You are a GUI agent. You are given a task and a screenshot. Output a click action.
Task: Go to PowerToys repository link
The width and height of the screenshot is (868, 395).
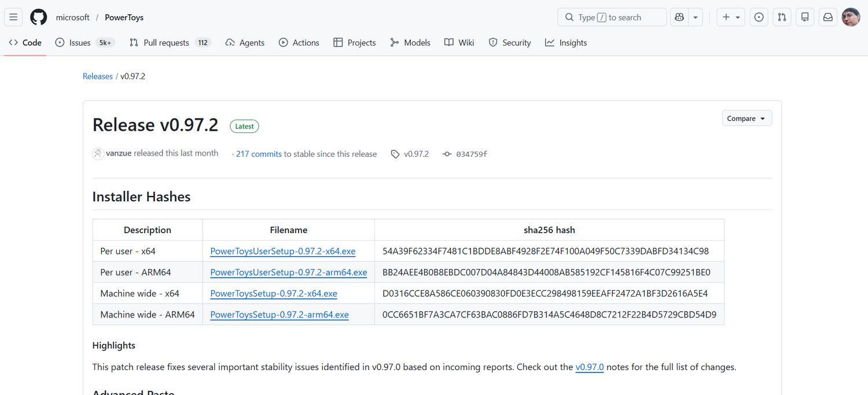124,17
